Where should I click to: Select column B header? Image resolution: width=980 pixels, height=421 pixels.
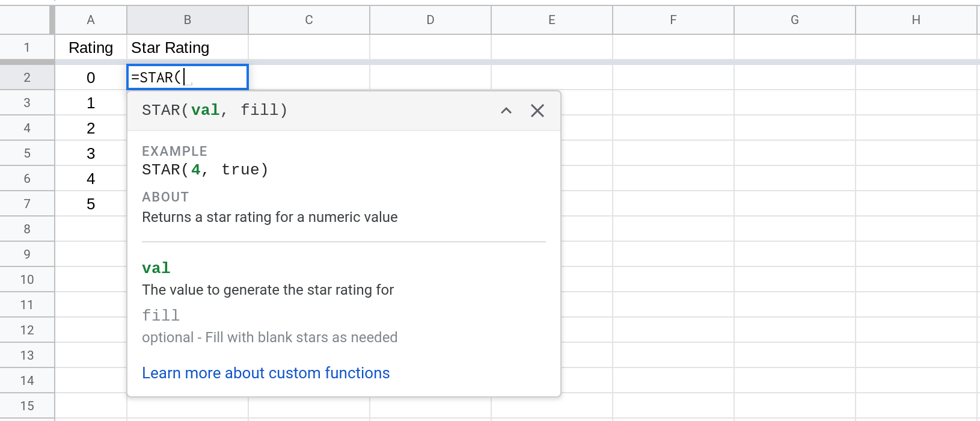coord(188,20)
